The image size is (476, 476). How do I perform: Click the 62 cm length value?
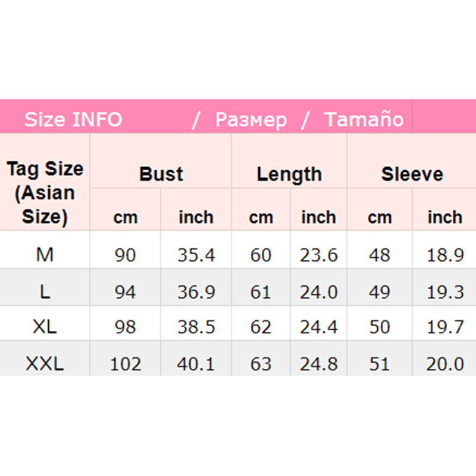click(x=261, y=327)
